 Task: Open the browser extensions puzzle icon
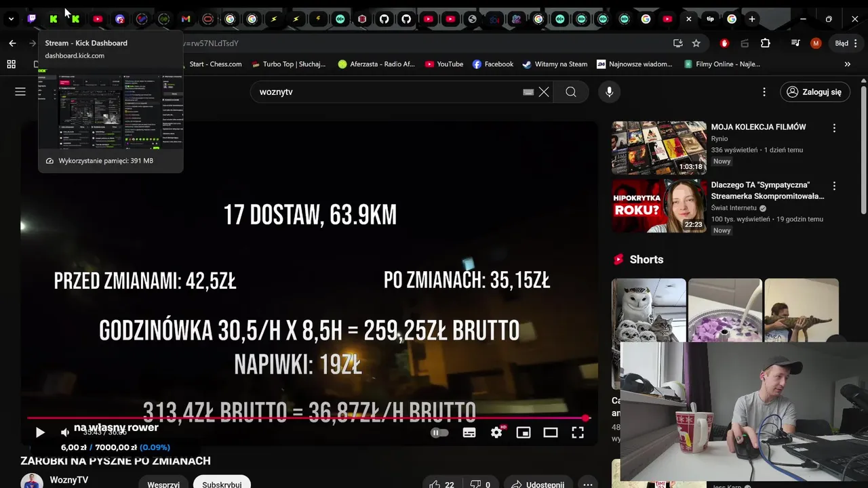point(766,43)
